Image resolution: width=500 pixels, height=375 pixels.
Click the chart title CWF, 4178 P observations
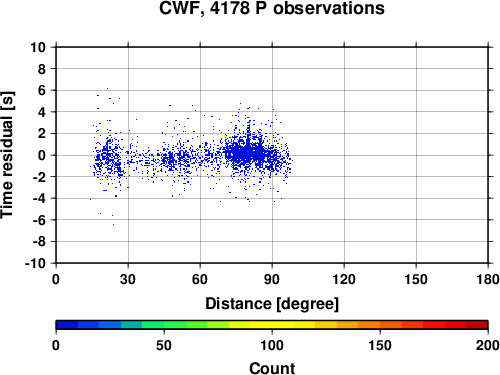[x=272, y=8]
